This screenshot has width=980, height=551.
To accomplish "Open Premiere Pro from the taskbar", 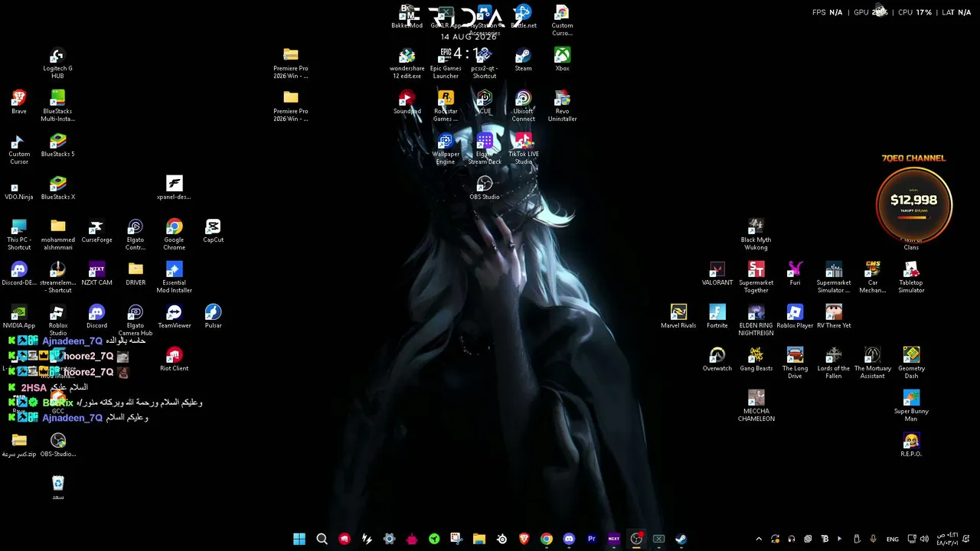I will coord(591,539).
